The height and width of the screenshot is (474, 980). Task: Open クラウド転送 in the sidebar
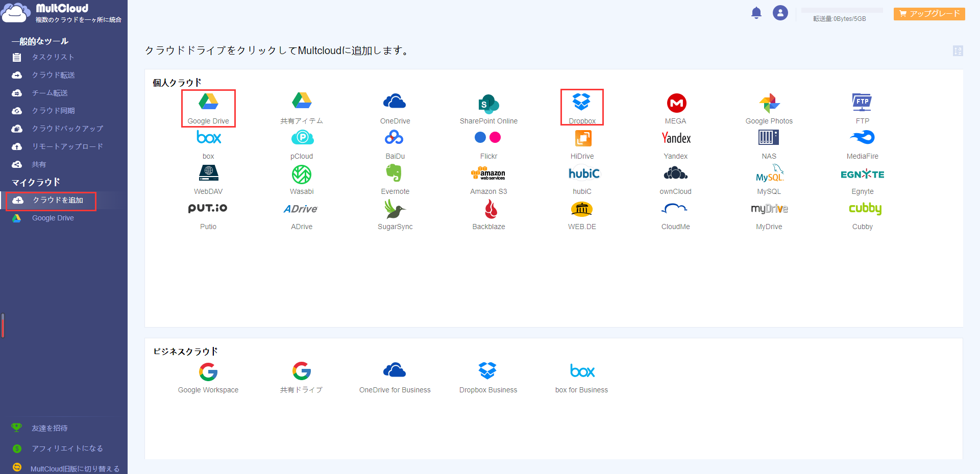coord(53,75)
